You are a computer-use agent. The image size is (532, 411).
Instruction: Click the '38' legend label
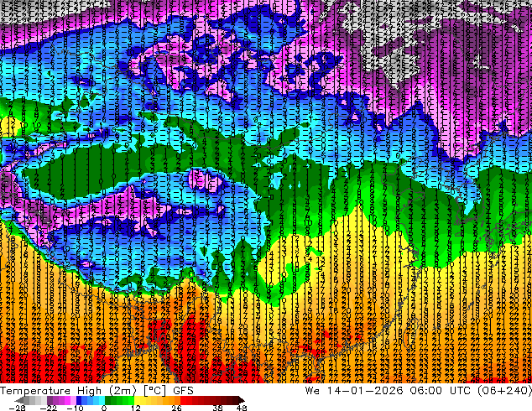click(218, 408)
